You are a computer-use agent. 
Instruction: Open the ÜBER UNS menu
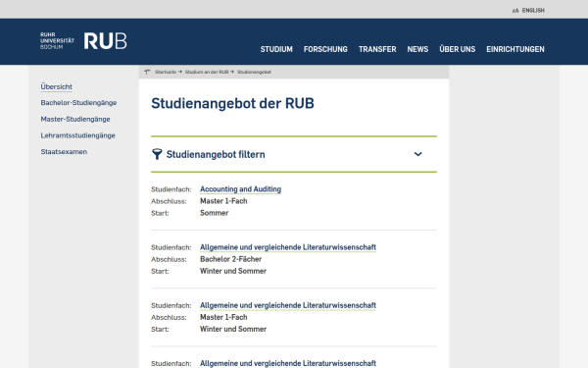pos(457,49)
